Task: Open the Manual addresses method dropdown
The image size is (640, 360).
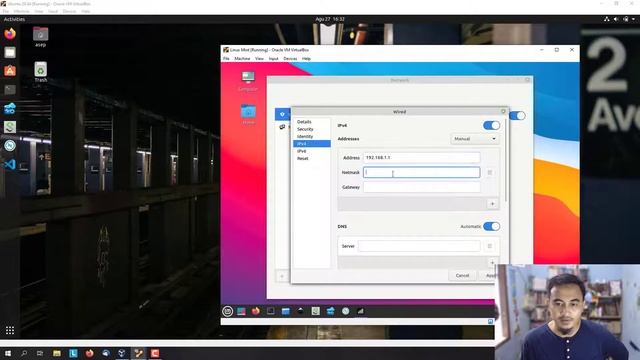Action: point(475,139)
